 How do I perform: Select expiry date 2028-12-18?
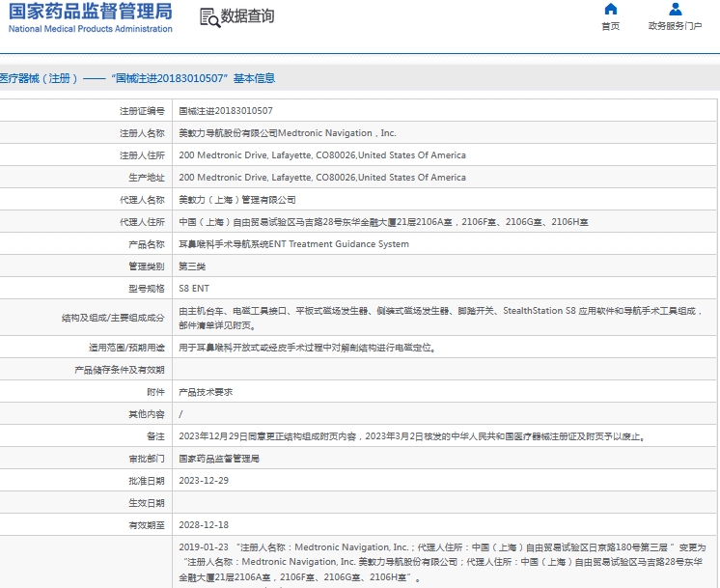coord(204,525)
